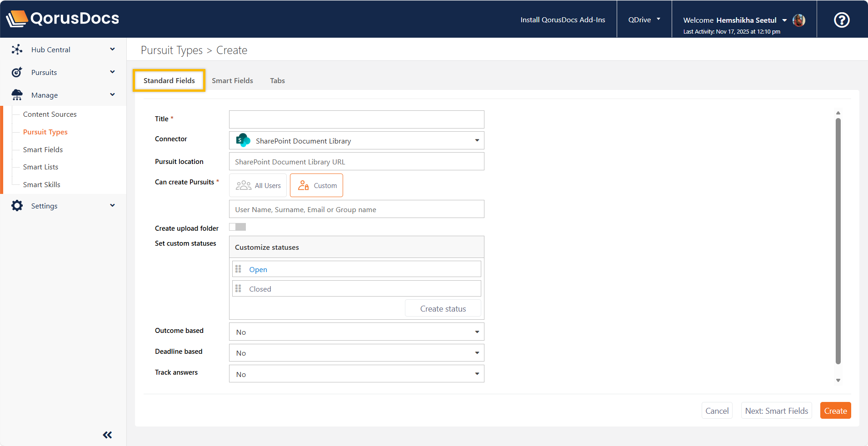The image size is (868, 446).
Task: Switch to the Smart Fields tab
Action: (232, 80)
